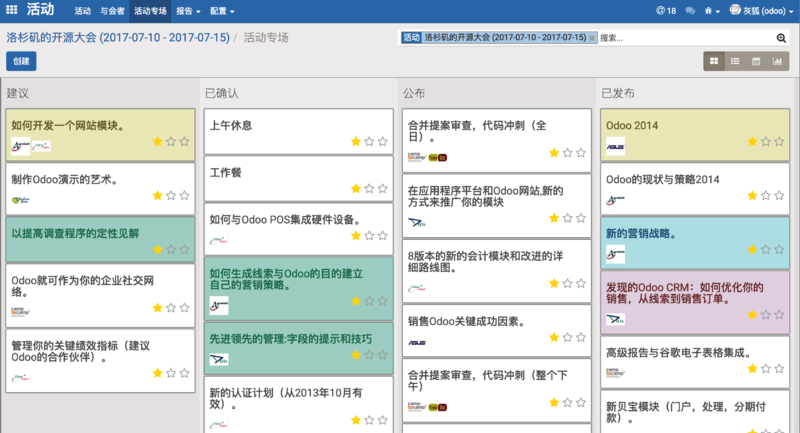
Task: Open the 活动 menu item
Action: (x=82, y=11)
